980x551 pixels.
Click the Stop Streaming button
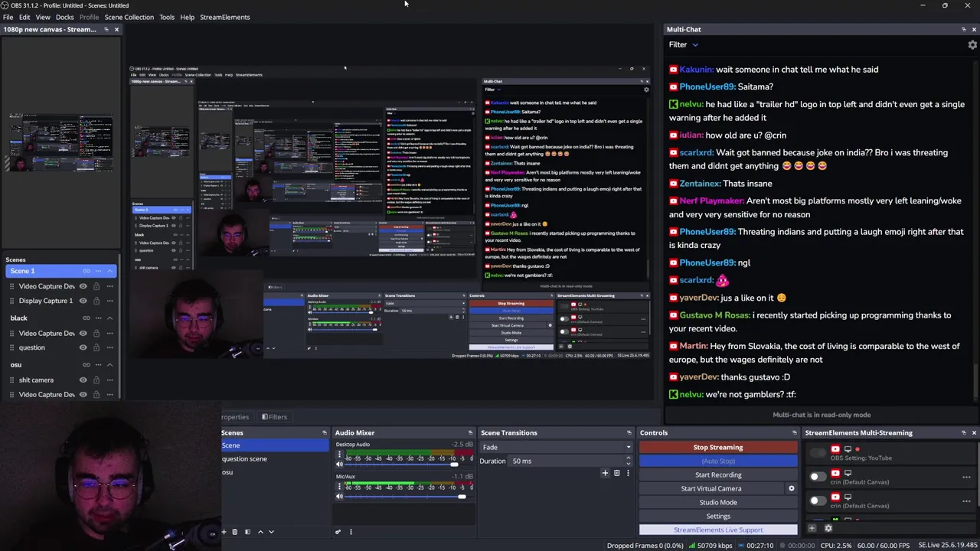coord(718,448)
